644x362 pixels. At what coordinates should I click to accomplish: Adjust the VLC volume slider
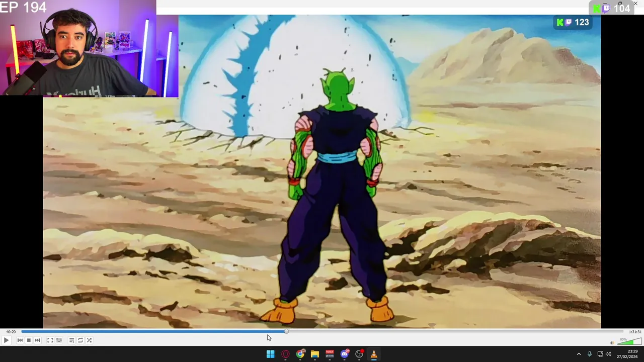coord(629,342)
